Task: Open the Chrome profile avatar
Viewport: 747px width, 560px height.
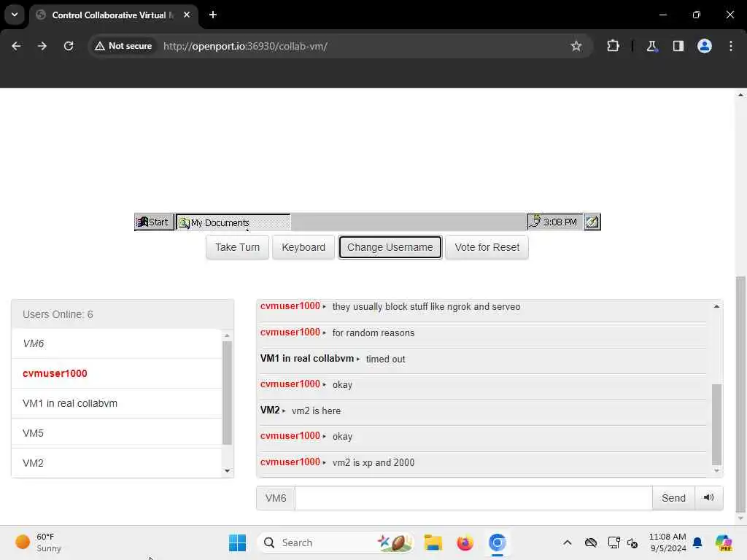Action: coord(704,46)
